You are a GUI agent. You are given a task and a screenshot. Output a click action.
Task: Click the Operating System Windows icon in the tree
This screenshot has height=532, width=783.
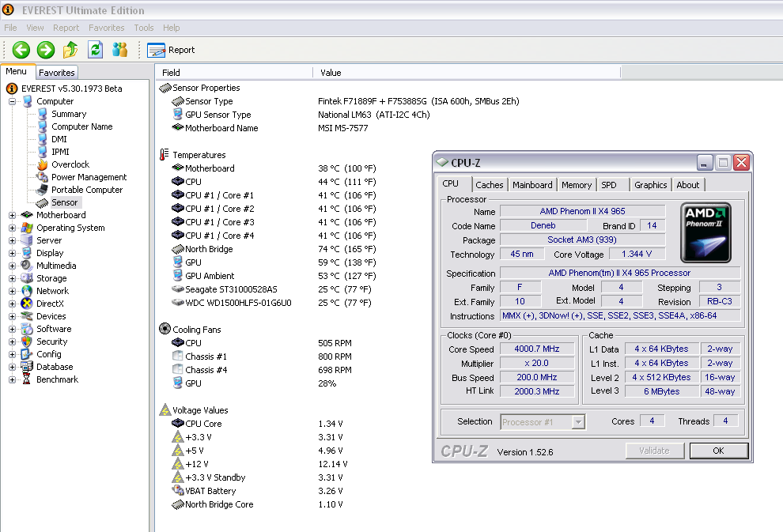[27, 228]
